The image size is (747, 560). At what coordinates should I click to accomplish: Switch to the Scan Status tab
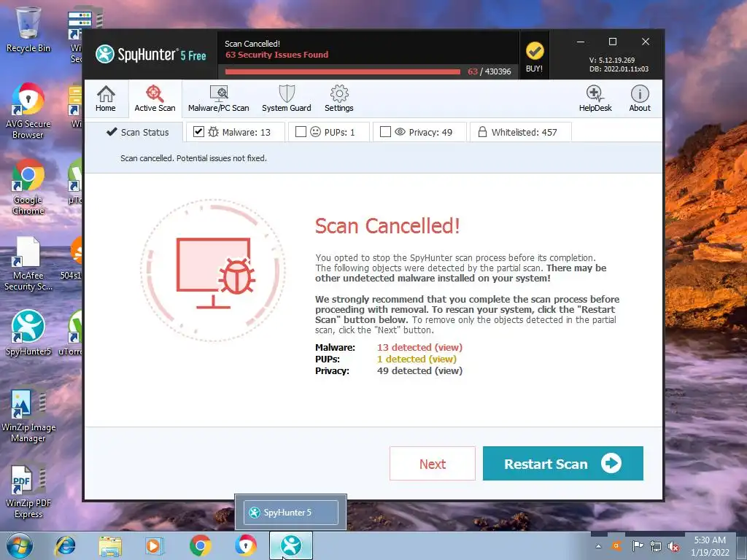137,132
